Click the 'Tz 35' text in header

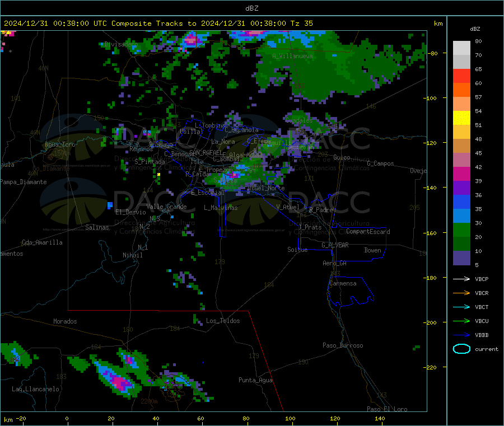tap(301, 24)
